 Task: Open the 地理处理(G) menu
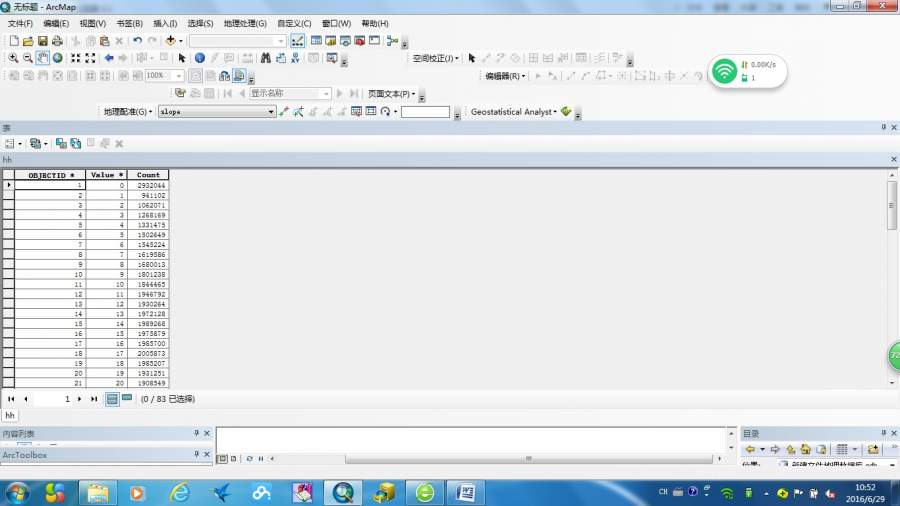point(245,24)
